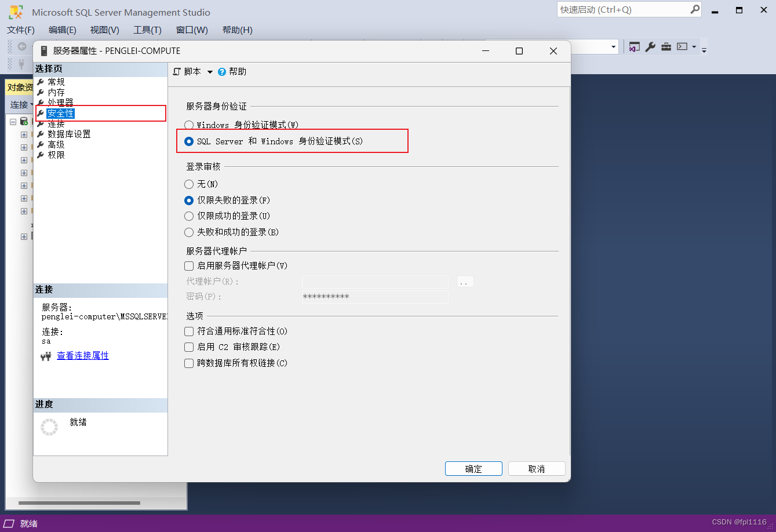The image size is (776, 532).
Task: Open the 窗口(W) menu
Action: click(x=191, y=30)
